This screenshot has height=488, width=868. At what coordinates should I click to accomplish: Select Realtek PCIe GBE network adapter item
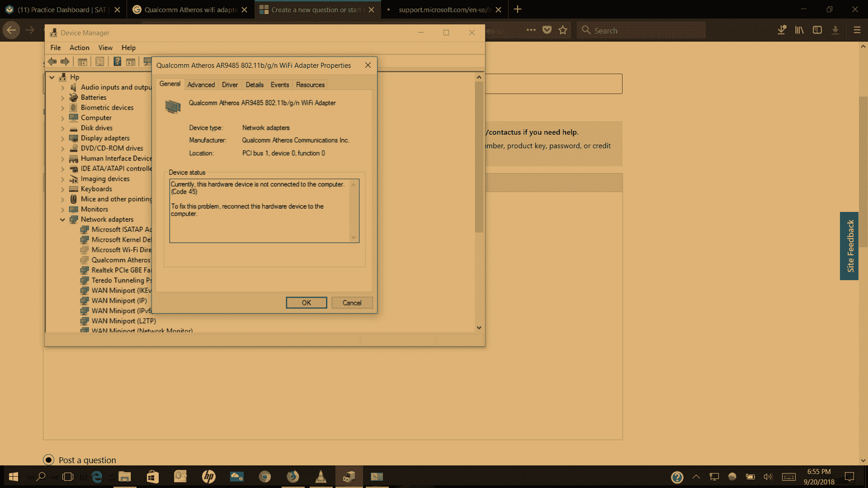[x=121, y=270]
